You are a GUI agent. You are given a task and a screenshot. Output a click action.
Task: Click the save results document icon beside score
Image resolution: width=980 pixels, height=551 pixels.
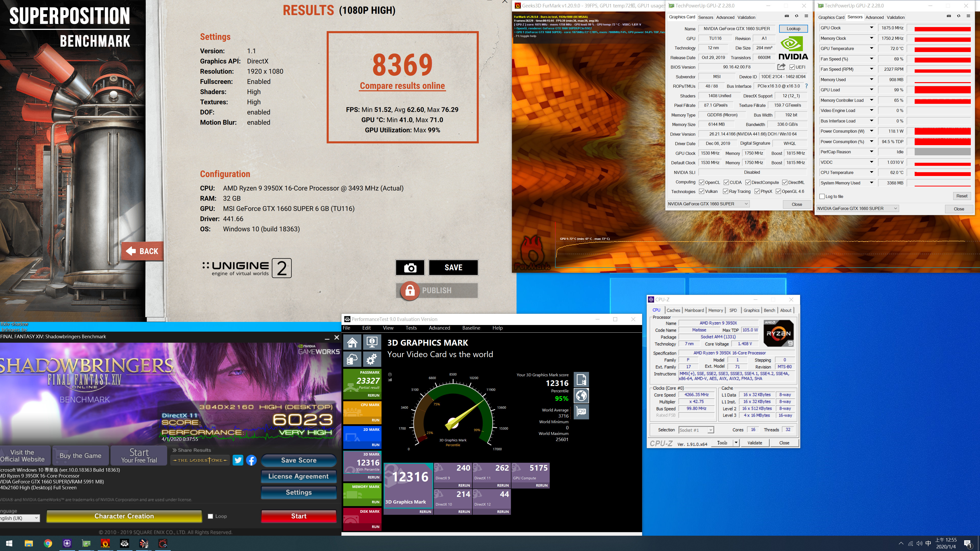pyautogui.click(x=581, y=379)
